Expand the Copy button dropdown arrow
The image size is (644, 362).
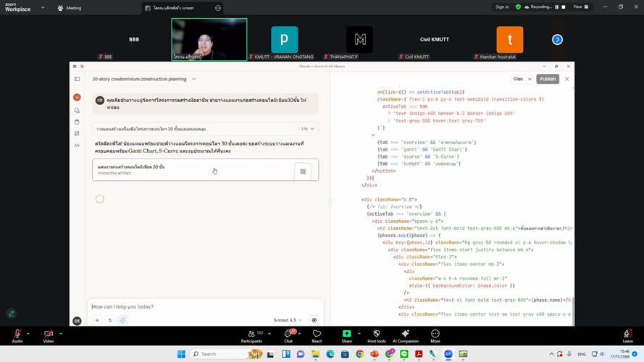(530, 79)
